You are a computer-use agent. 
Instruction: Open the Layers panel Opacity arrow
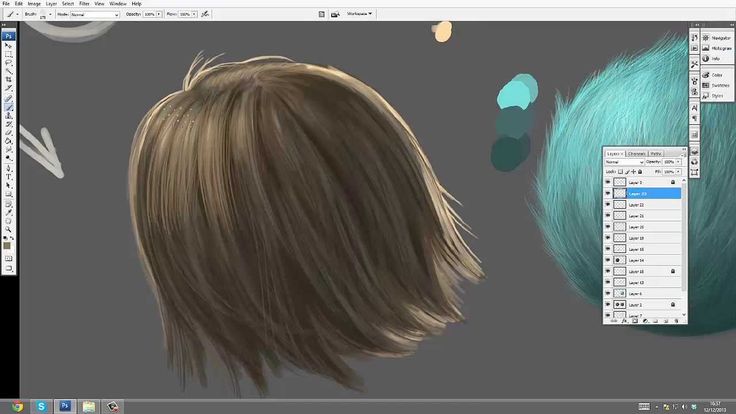pos(678,162)
